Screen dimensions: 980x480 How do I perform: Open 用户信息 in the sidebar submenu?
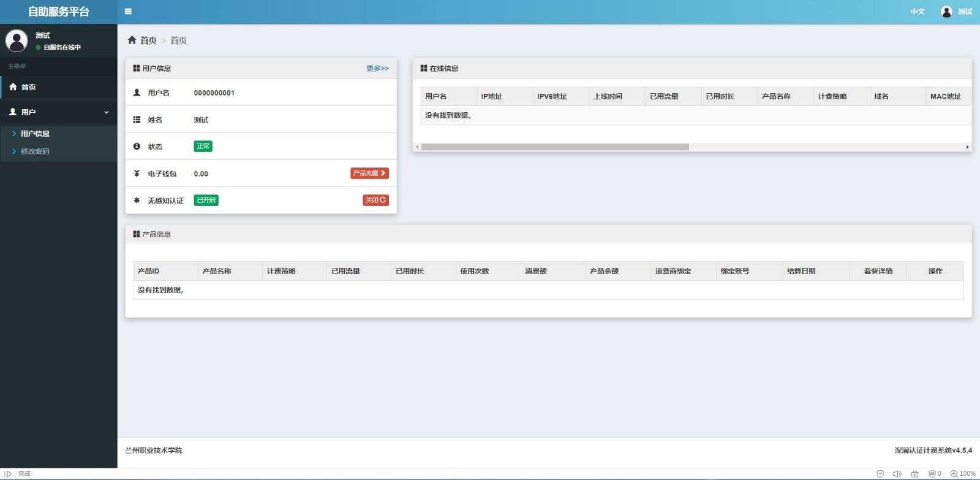tap(35, 134)
